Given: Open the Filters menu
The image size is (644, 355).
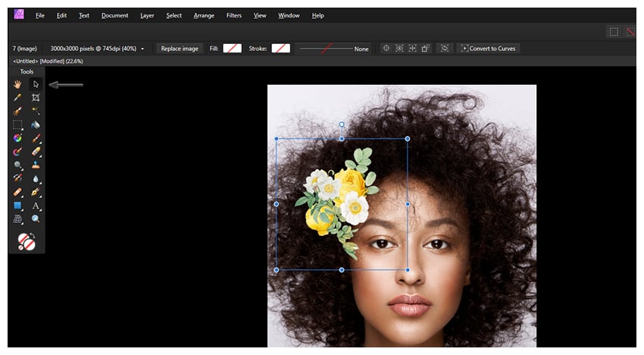Looking at the screenshot, I should pyautogui.click(x=234, y=15).
